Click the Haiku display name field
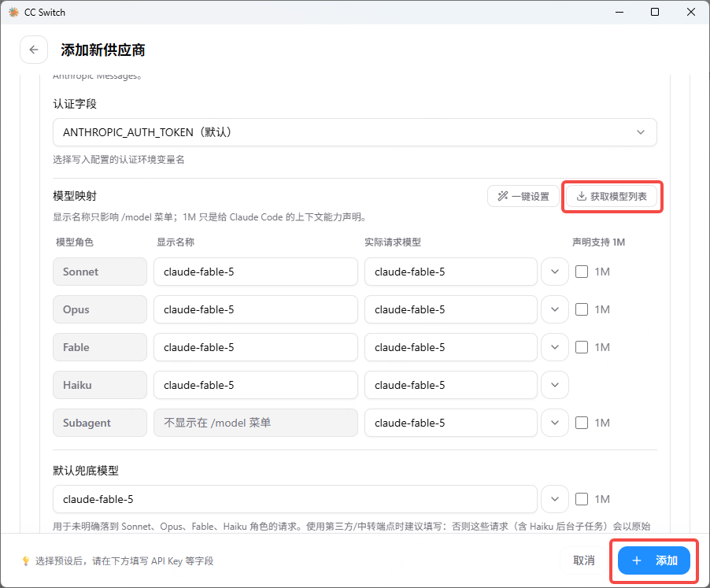Screen dimensions: 710x588 (255, 385)
